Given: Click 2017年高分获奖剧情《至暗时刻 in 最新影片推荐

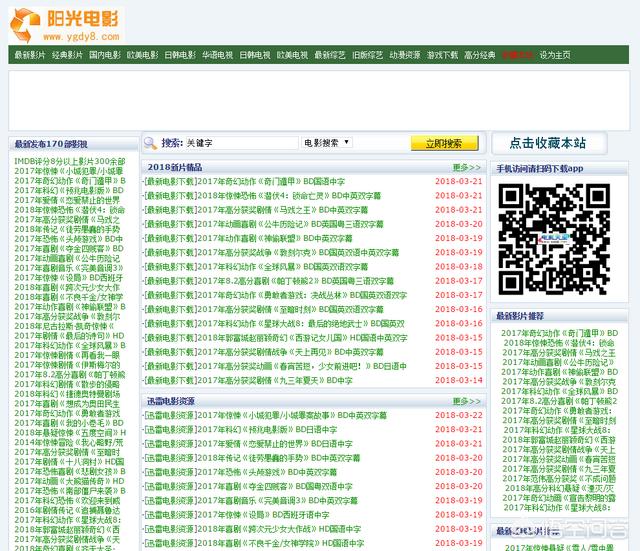Looking at the screenshot, I should 559,421.
